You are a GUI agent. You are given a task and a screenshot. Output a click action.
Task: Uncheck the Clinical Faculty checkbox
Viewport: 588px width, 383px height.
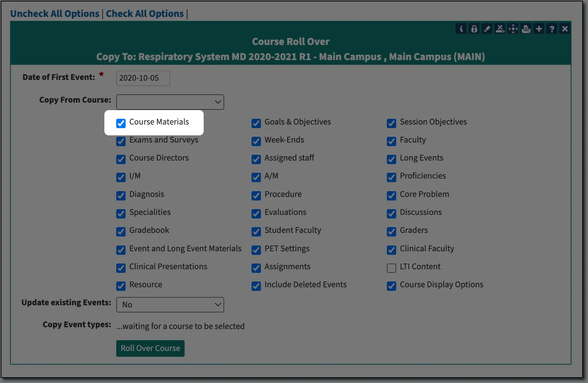[392, 250]
